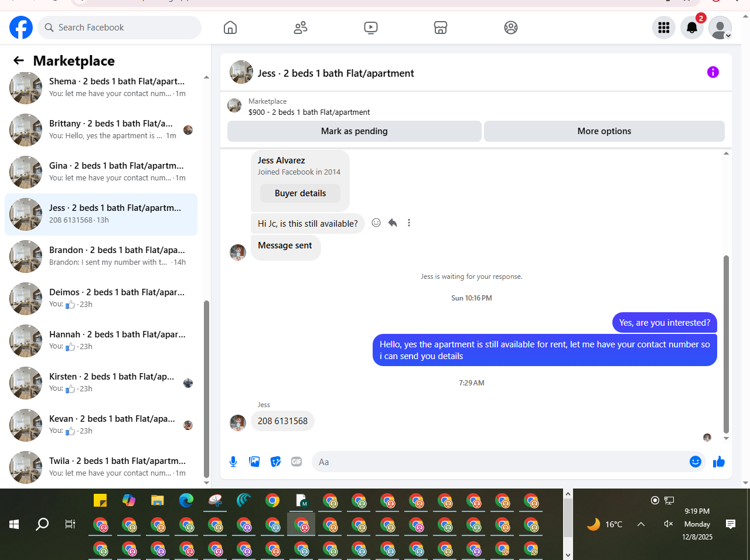
Task: Open the Video icon in top navigation
Action: [371, 28]
